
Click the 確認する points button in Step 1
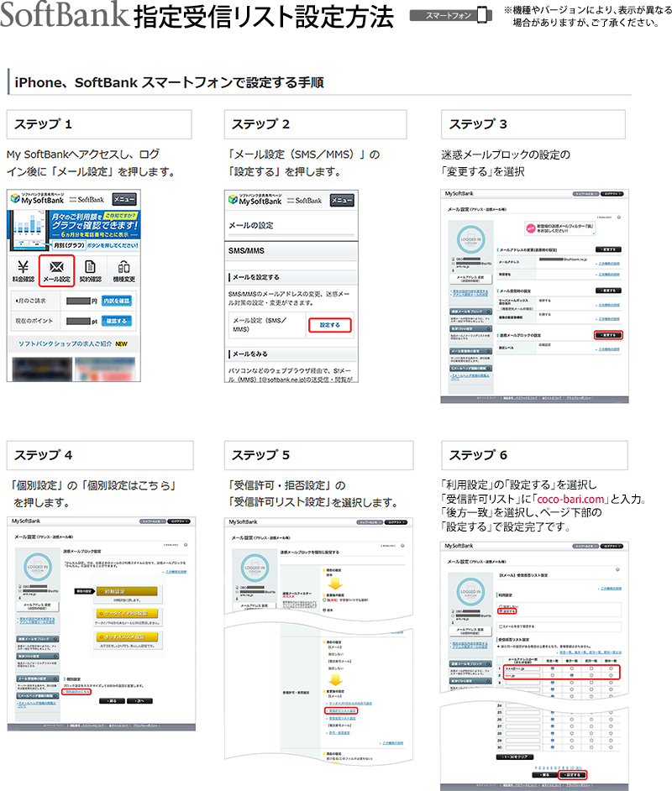pos(117,321)
